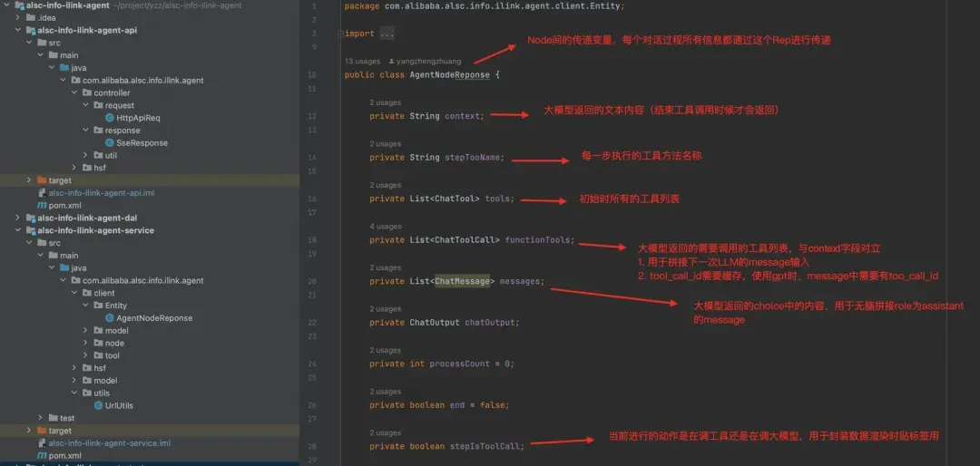
Task: Click the chatOutput variable name
Action: click(x=489, y=323)
